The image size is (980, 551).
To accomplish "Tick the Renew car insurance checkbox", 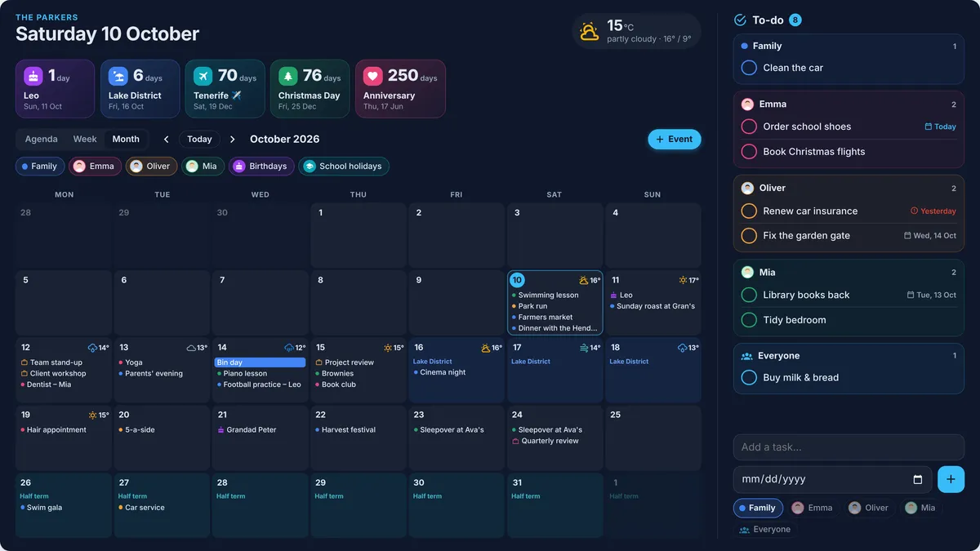I will tap(749, 211).
